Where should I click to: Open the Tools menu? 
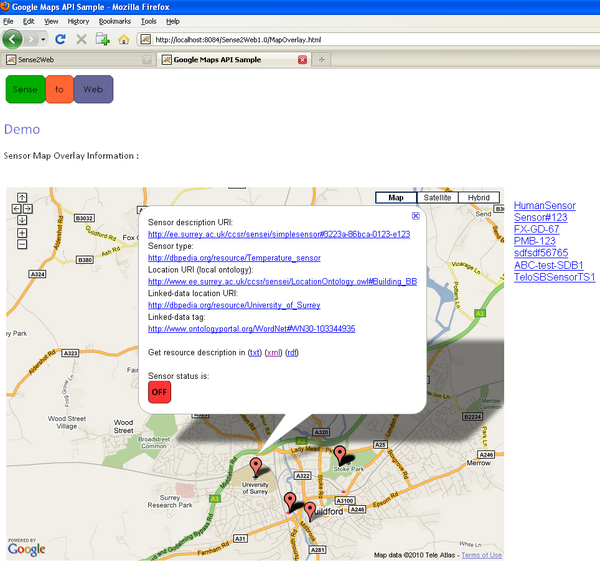(x=148, y=21)
